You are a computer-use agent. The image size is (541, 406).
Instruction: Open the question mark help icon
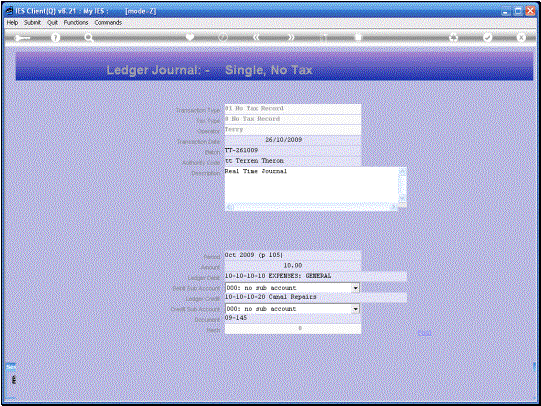click(x=55, y=37)
